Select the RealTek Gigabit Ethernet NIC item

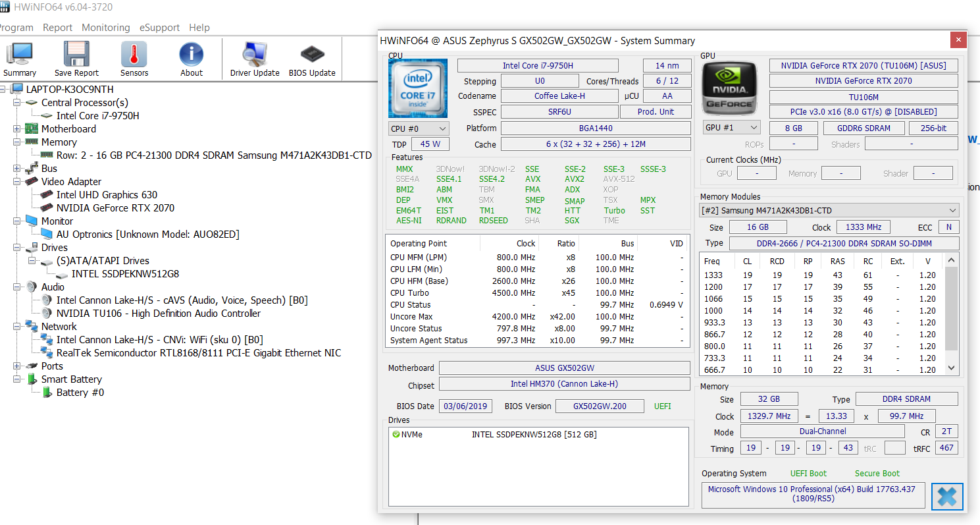[199, 353]
